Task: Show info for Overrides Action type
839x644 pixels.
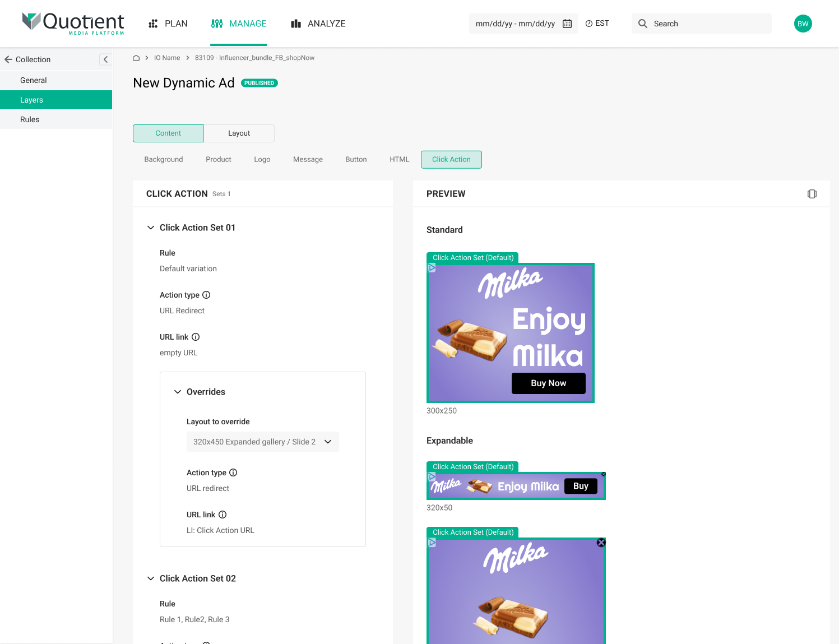Action: pyautogui.click(x=233, y=472)
